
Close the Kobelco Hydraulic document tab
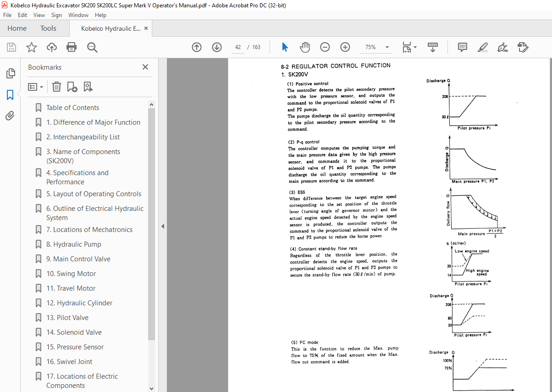146,28
